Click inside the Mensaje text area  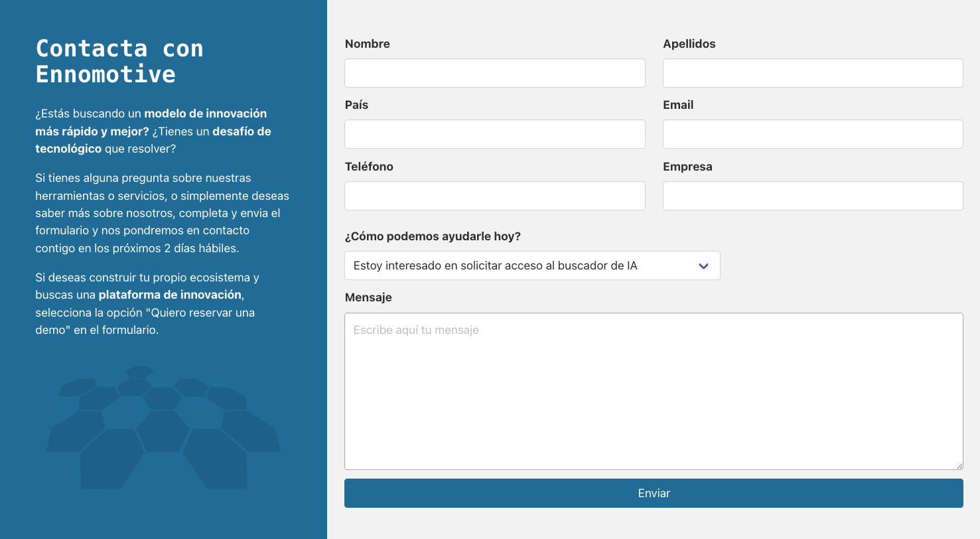click(x=653, y=392)
